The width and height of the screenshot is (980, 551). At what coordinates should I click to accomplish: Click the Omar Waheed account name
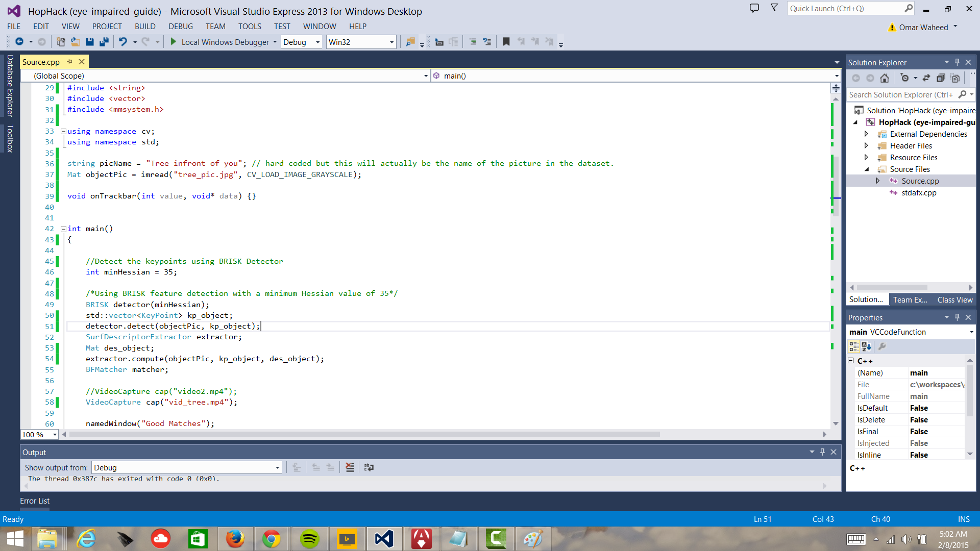pos(923,28)
